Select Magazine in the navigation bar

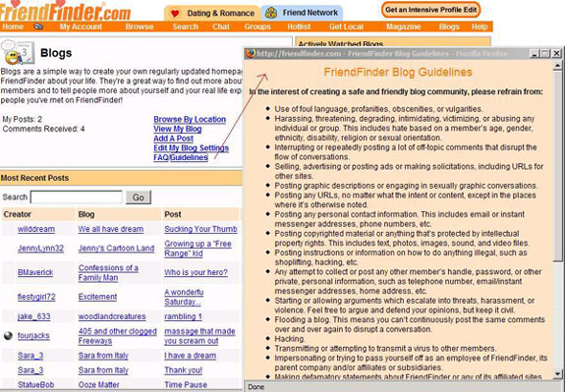pos(403,27)
